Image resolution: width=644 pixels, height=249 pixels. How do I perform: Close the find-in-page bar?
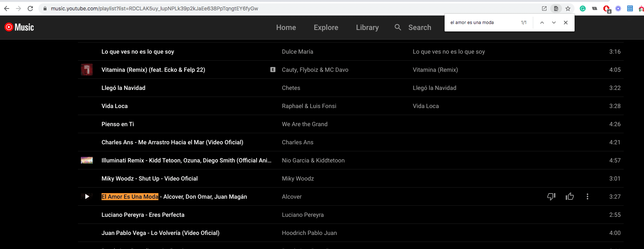pyautogui.click(x=565, y=23)
